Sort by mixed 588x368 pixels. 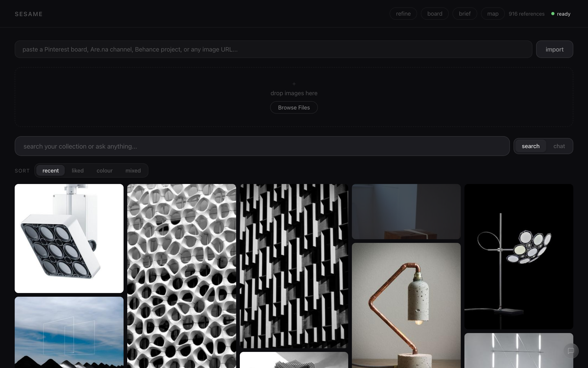click(x=133, y=170)
